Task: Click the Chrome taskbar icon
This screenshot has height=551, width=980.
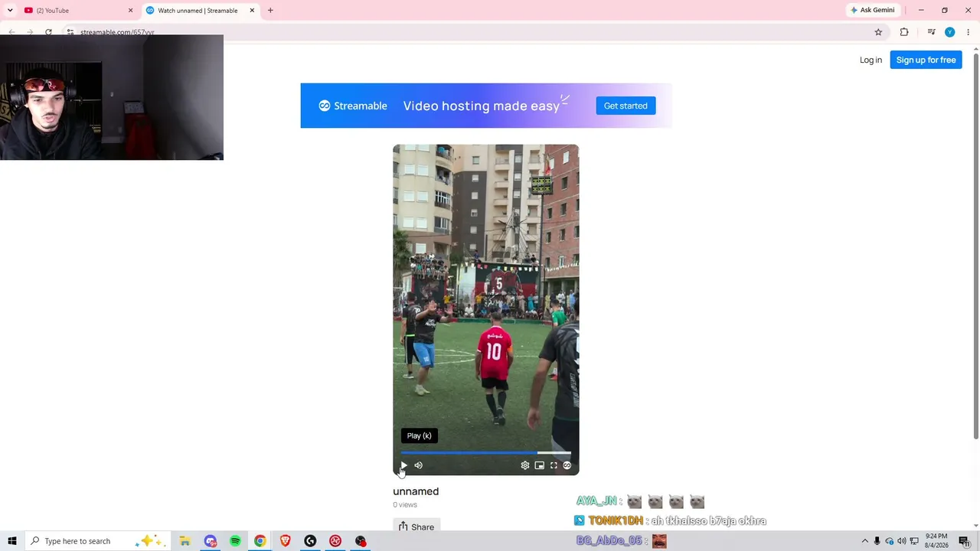Action: 260,541
